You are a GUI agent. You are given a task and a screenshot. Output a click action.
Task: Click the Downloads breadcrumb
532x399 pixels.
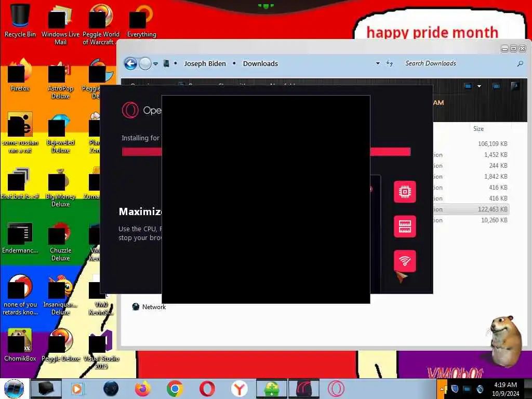pos(260,63)
